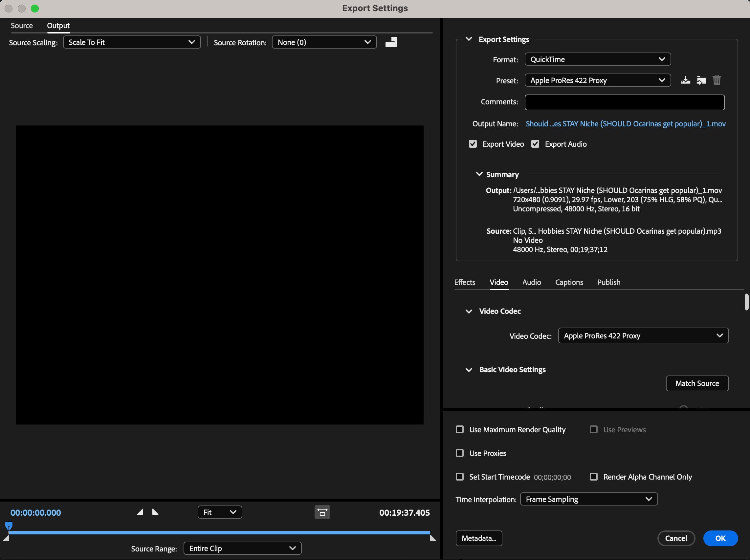Image resolution: width=750 pixels, height=560 pixels.
Task: Click the Match Source button
Action: 697,383
